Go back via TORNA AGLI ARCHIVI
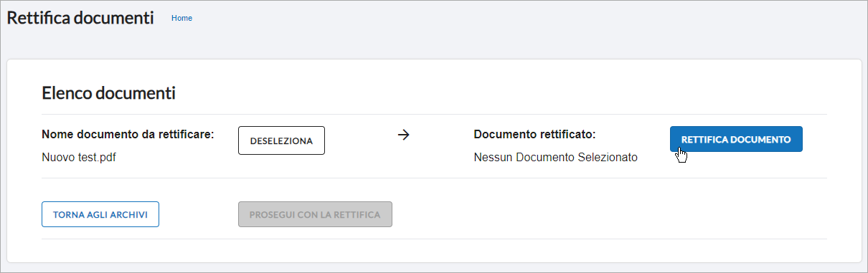Screen dimensions: 868x273 [100, 214]
